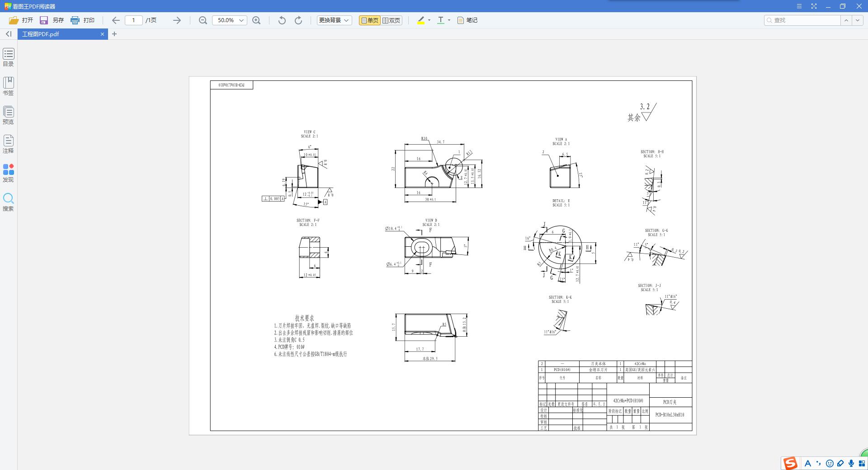Open the 目录 table of contents panel
The width and height of the screenshot is (868, 470).
pyautogui.click(x=9, y=57)
